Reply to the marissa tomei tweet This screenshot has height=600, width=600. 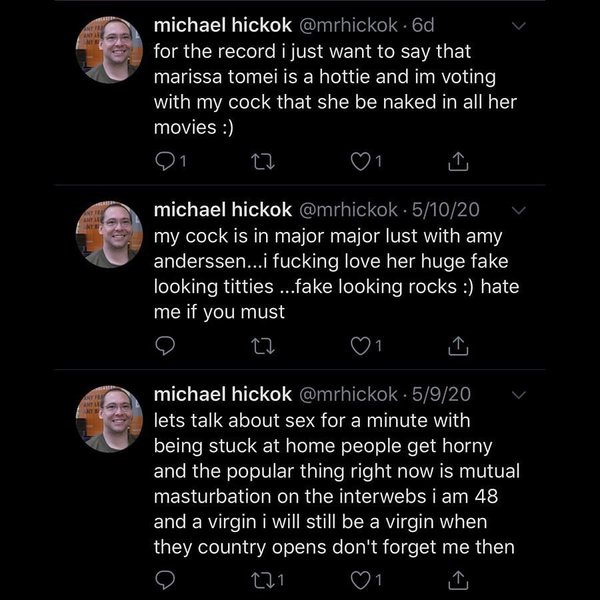coord(166,160)
